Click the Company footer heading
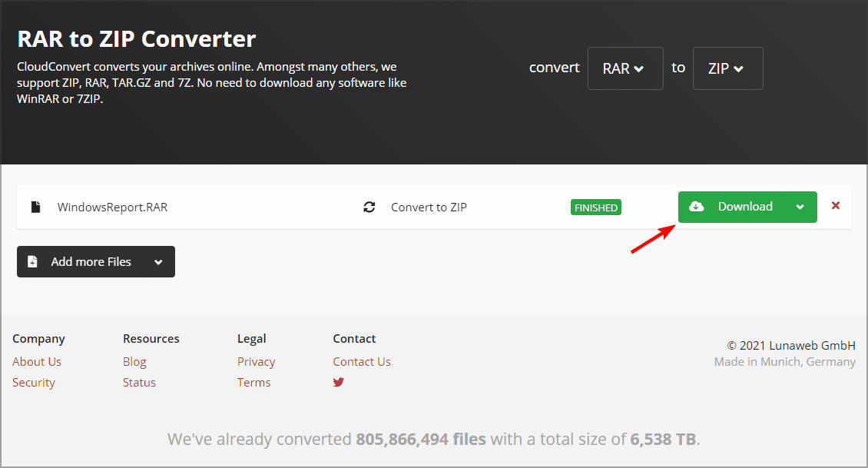This screenshot has width=868, height=468. tap(38, 339)
